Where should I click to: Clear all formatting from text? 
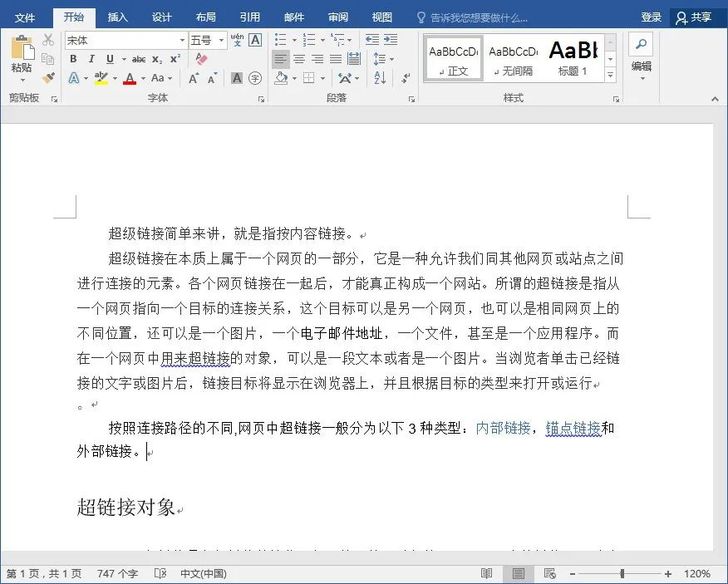click(x=199, y=57)
